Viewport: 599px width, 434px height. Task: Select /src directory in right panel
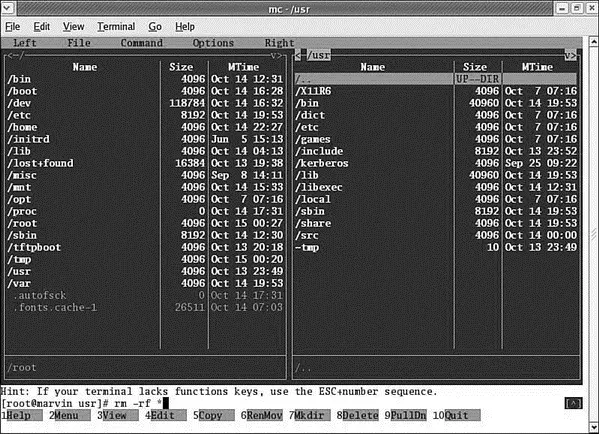coord(435,235)
